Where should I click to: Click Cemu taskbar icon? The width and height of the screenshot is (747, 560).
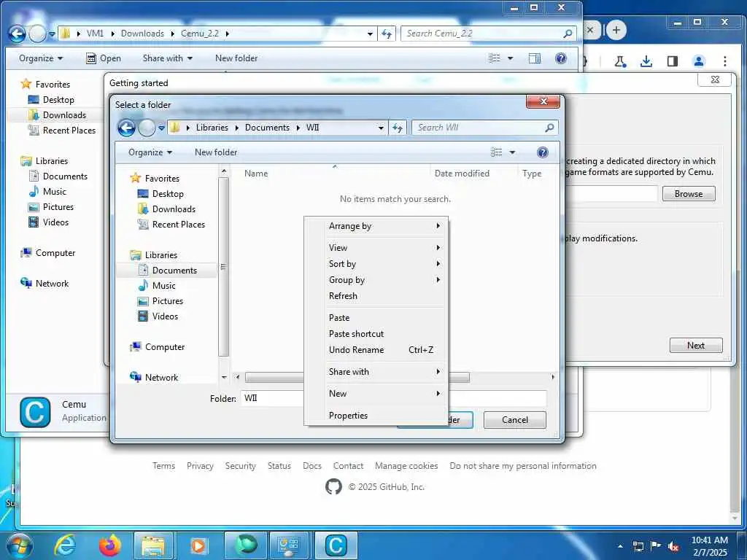coord(336,545)
